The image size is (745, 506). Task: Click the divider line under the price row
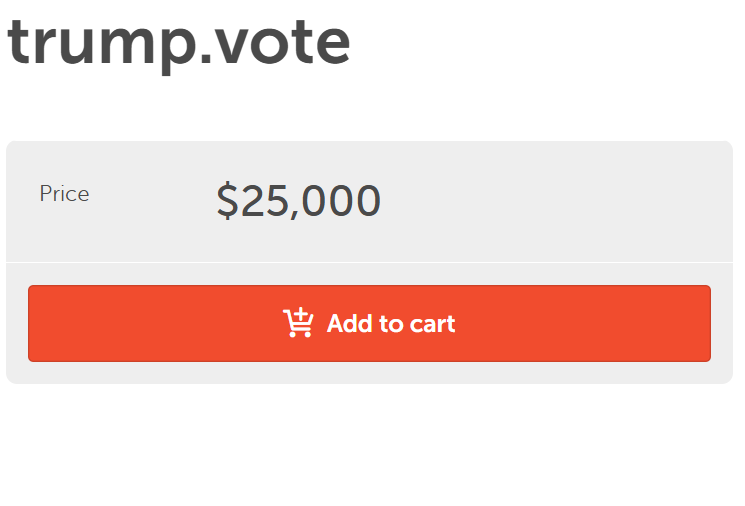369,262
